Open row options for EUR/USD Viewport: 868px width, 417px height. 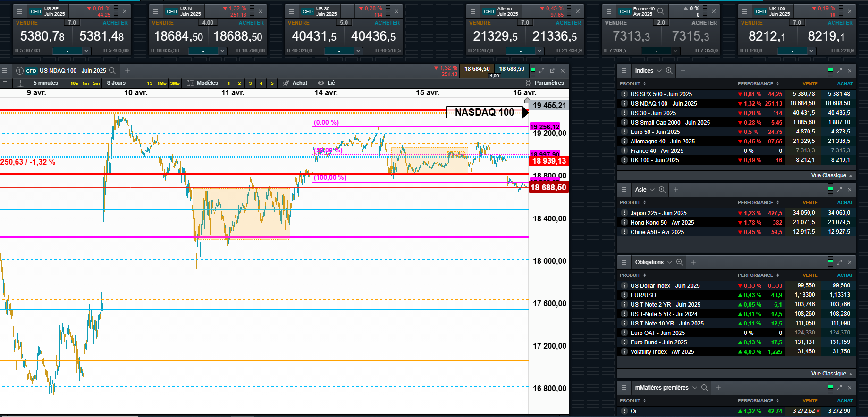624,295
